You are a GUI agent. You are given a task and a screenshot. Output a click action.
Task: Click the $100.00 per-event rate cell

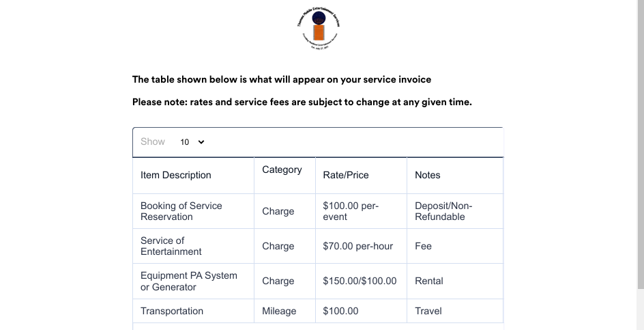pos(361,211)
